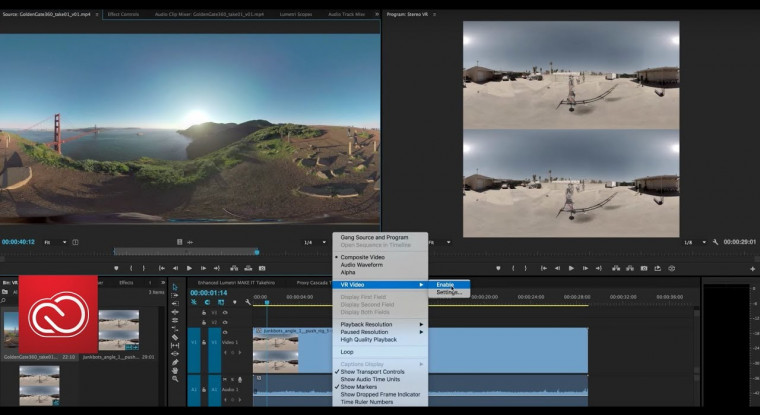
Task: Open Timeline display settings wrench
Action: coord(248,302)
